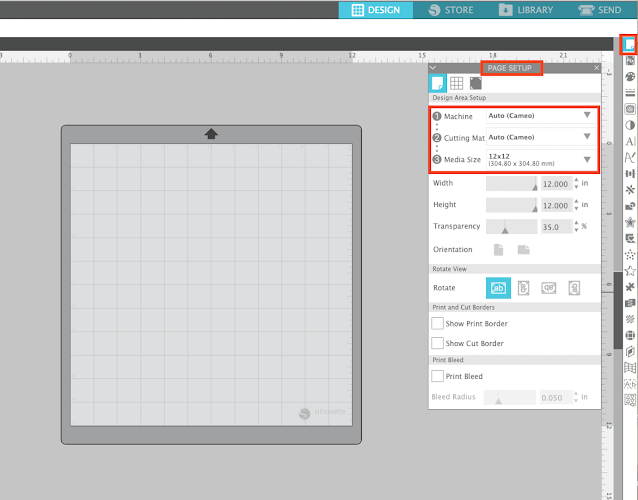638x500 pixels.
Task: Switch to the STORE tab
Action: 451,10
